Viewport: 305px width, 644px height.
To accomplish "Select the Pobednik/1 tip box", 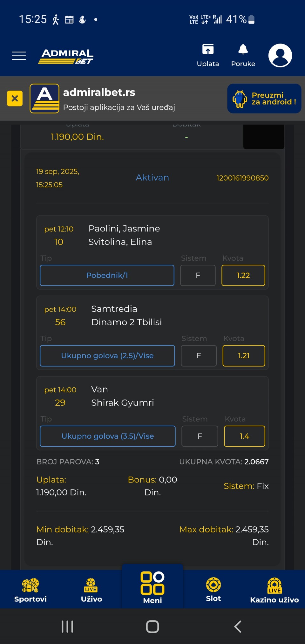I will [107, 275].
